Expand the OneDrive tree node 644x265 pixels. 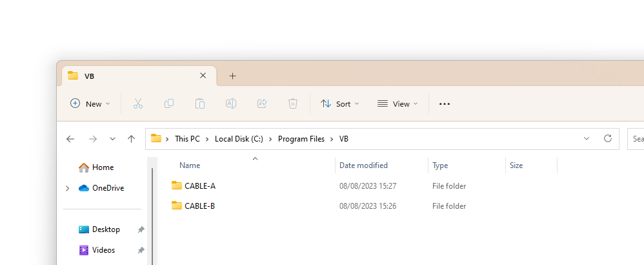68,189
